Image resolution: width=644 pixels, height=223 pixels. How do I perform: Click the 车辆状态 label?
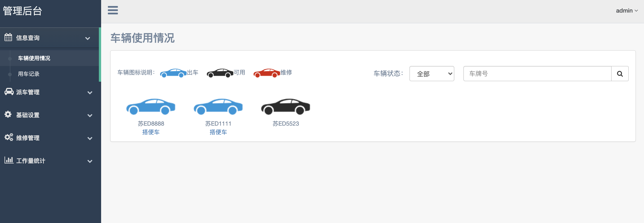(388, 73)
